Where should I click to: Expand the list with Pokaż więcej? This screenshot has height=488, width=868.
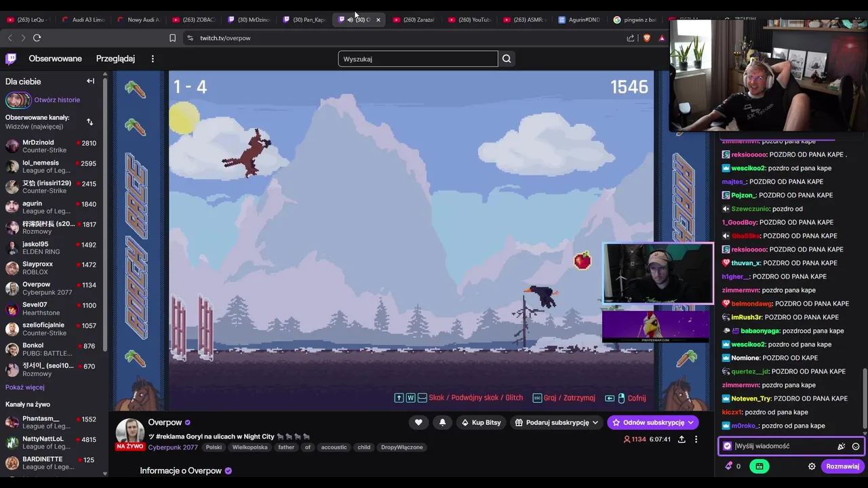(25, 388)
